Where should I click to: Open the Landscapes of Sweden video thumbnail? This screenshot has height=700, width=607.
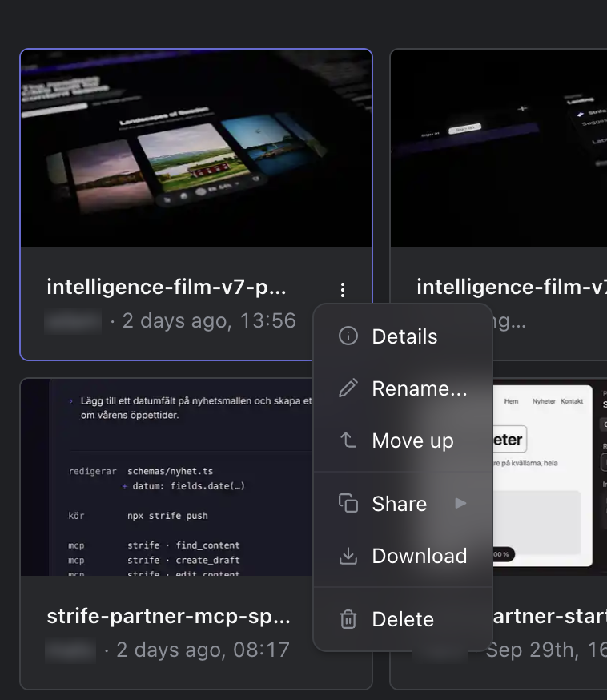tap(196, 148)
